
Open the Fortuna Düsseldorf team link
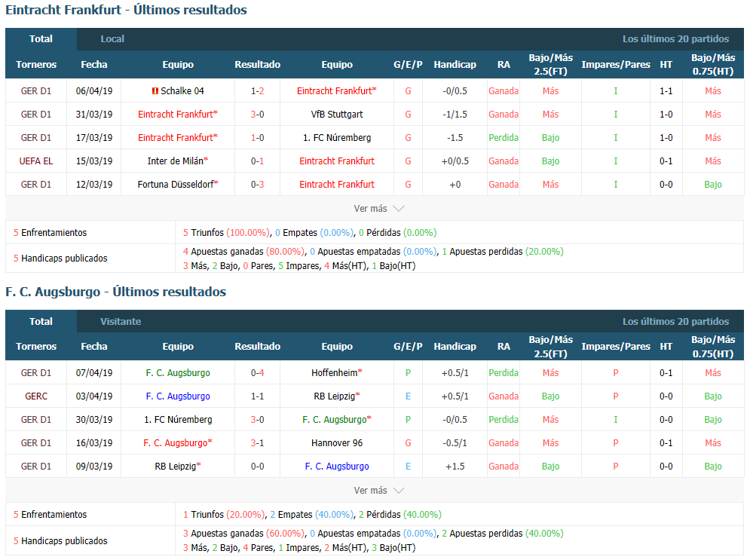pos(177,185)
